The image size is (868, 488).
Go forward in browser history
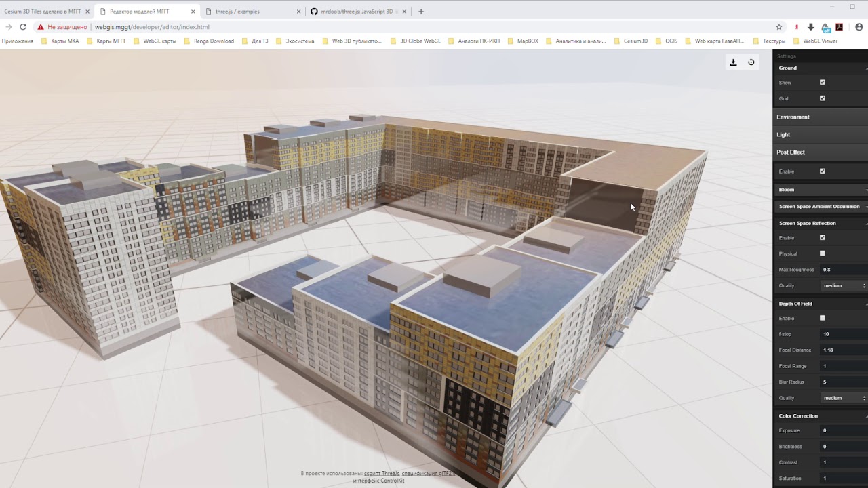pos(8,27)
